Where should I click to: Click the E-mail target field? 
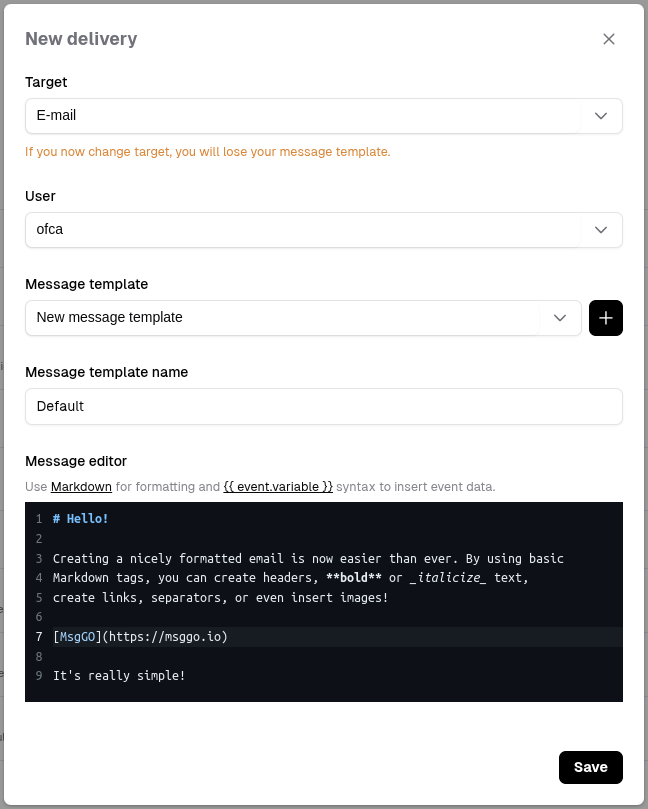[x=300, y=116]
